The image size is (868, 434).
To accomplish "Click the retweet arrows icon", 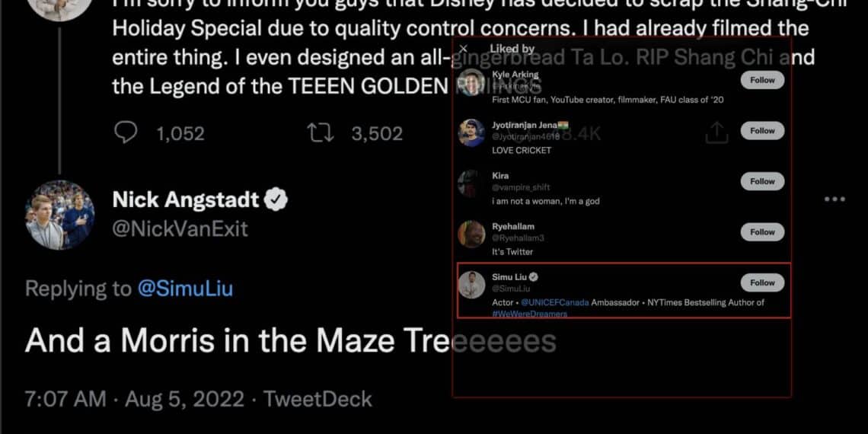I will [321, 133].
